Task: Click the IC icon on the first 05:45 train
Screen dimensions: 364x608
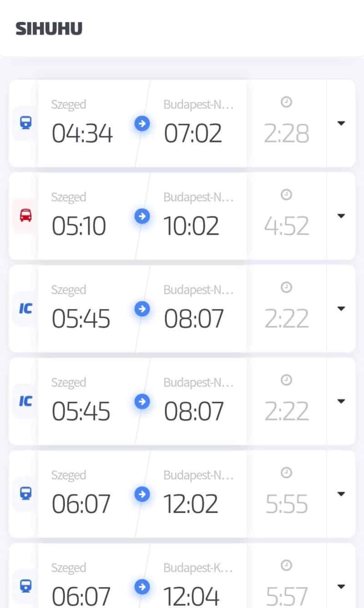Action: [x=25, y=309]
